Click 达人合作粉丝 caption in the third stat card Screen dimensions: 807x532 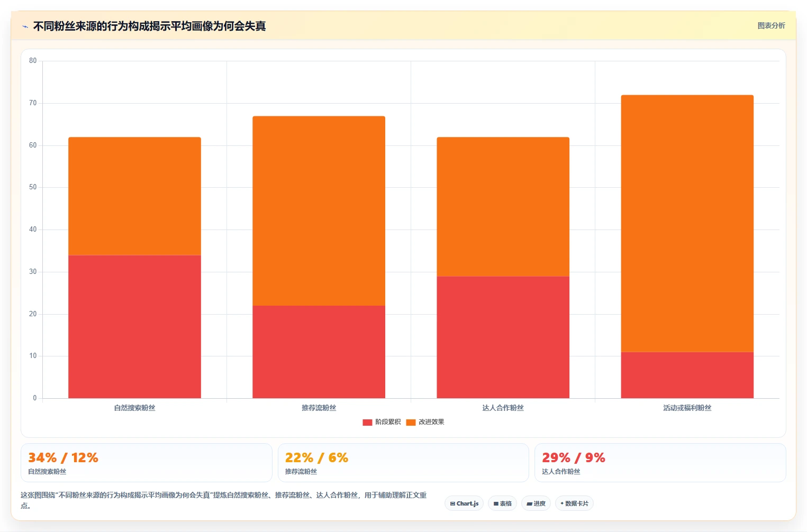(x=561, y=472)
